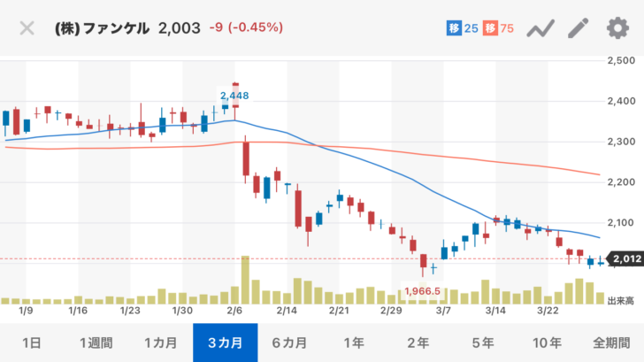The height and width of the screenshot is (362, 644).
Task: Show the 1年 chart range
Action: [x=354, y=343]
